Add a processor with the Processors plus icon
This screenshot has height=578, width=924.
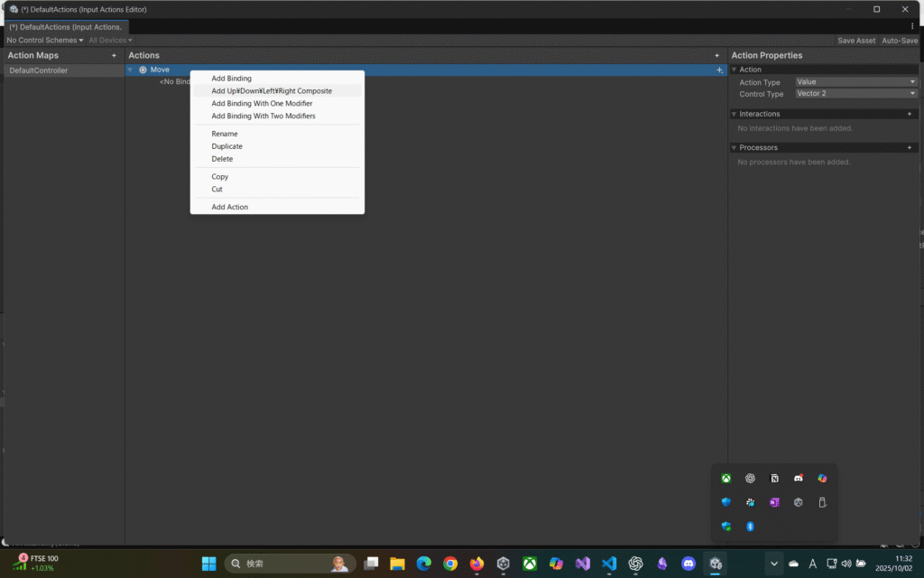coord(909,147)
